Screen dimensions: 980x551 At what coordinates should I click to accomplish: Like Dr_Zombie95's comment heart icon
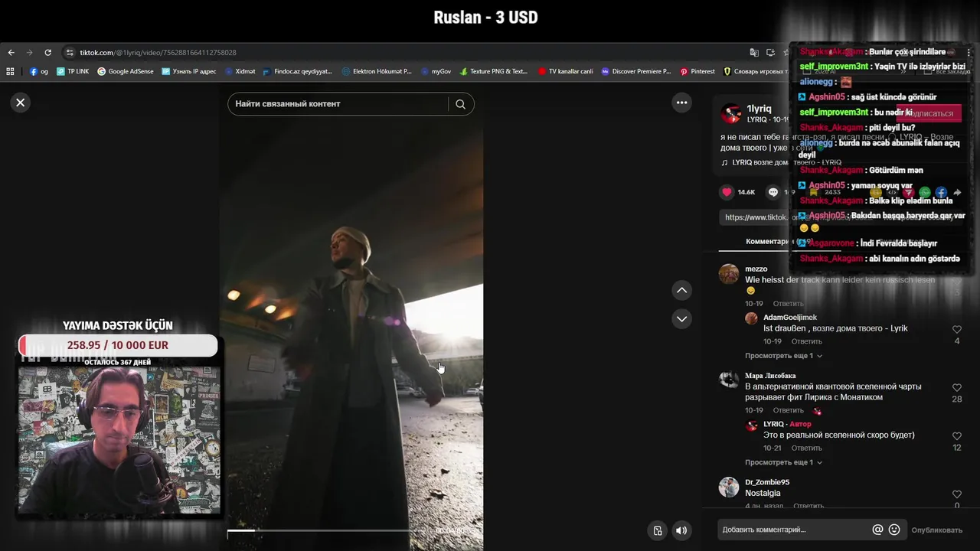956,494
